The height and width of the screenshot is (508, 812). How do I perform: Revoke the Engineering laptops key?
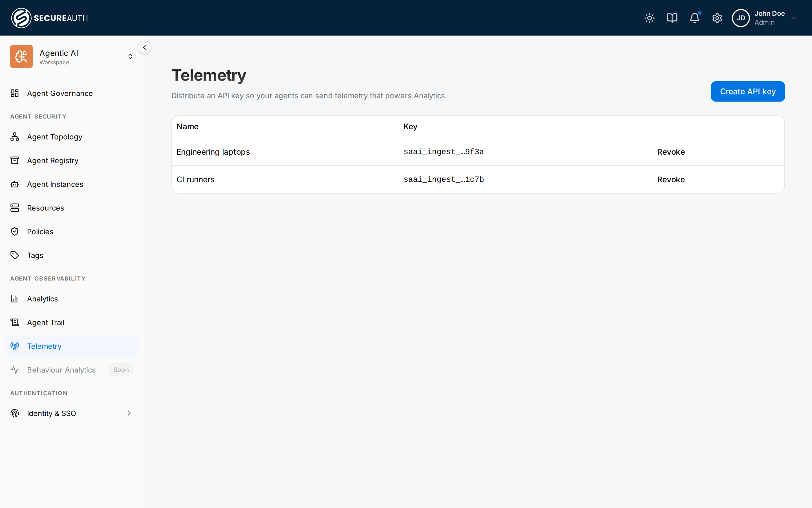click(671, 152)
